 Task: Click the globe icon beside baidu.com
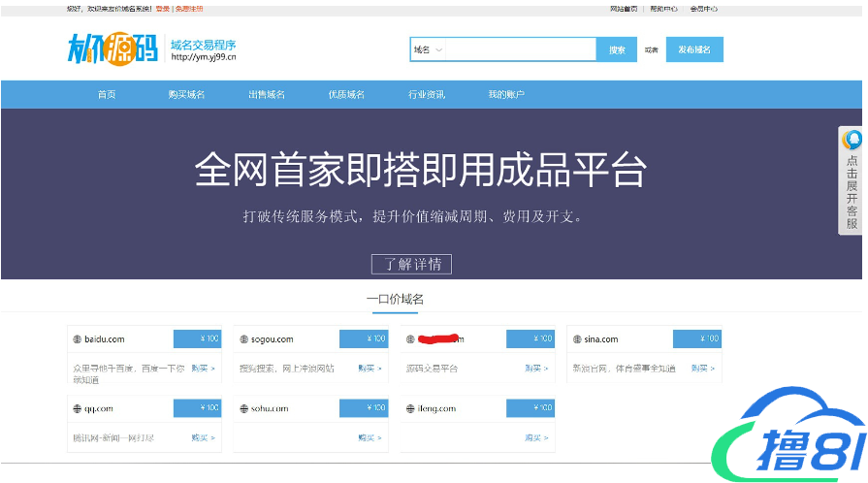78,339
